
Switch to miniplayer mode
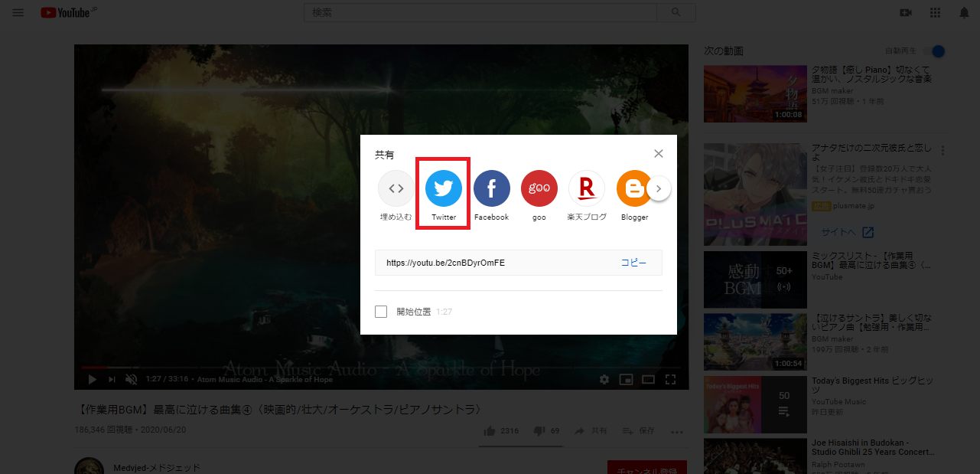pos(626,379)
